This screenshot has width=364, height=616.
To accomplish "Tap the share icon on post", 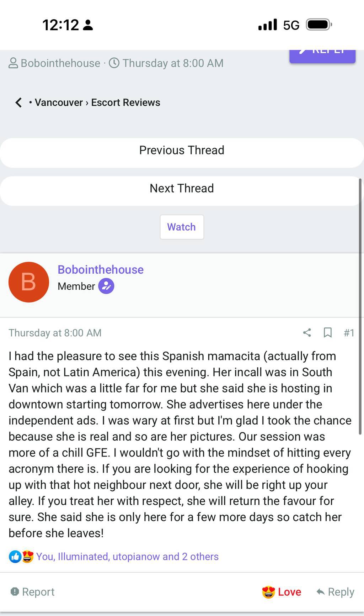I will pos(307,333).
